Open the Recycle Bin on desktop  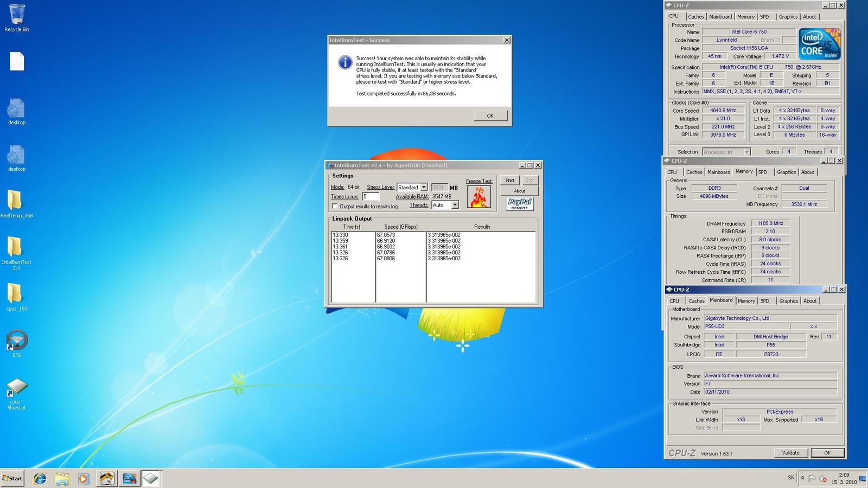[17, 16]
